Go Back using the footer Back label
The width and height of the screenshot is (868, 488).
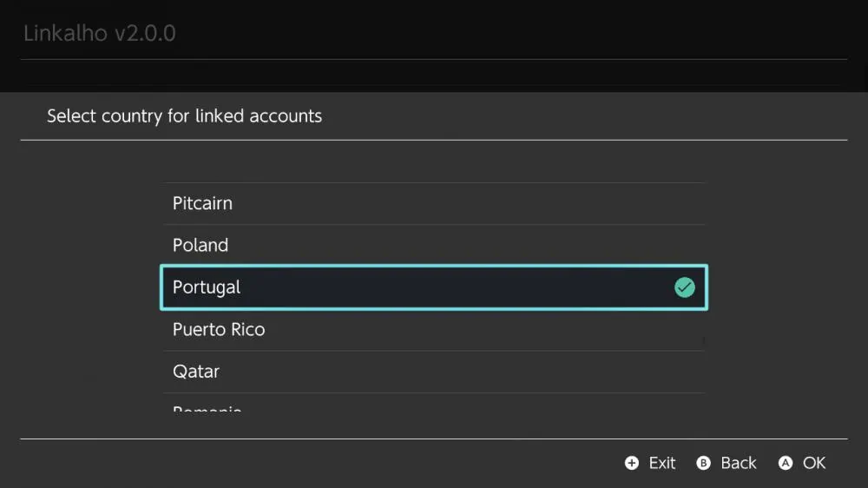coord(739,463)
